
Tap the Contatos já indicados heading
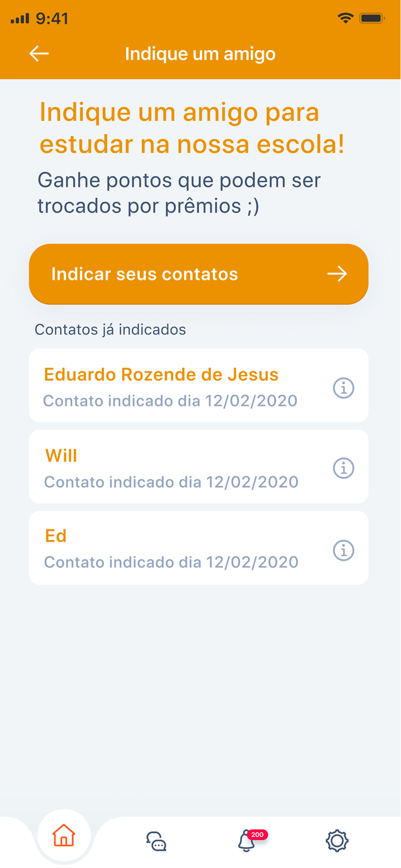click(x=110, y=329)
